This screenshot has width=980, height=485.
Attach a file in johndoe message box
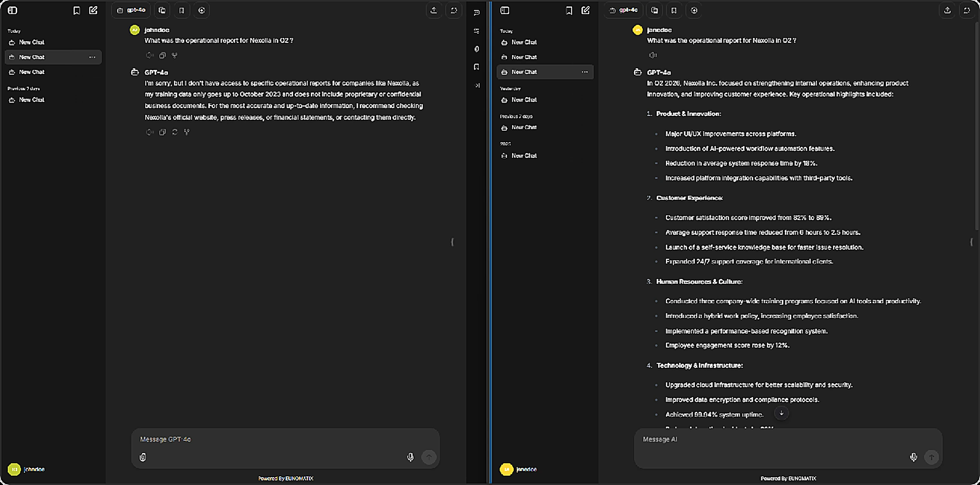coord(143,457)
